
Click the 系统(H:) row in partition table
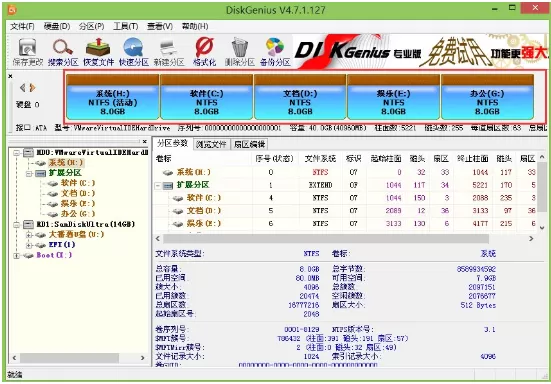[344, 172]
